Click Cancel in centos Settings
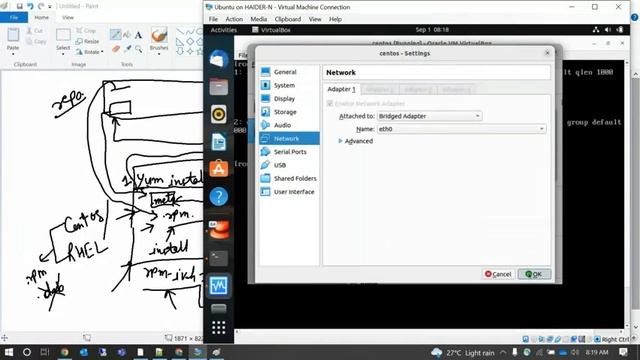 (498, 274)
